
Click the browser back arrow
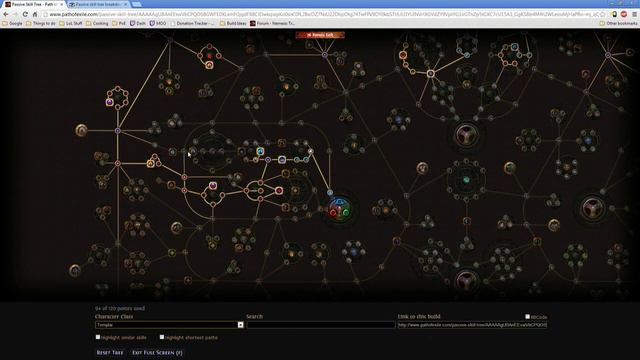(6, 14)
